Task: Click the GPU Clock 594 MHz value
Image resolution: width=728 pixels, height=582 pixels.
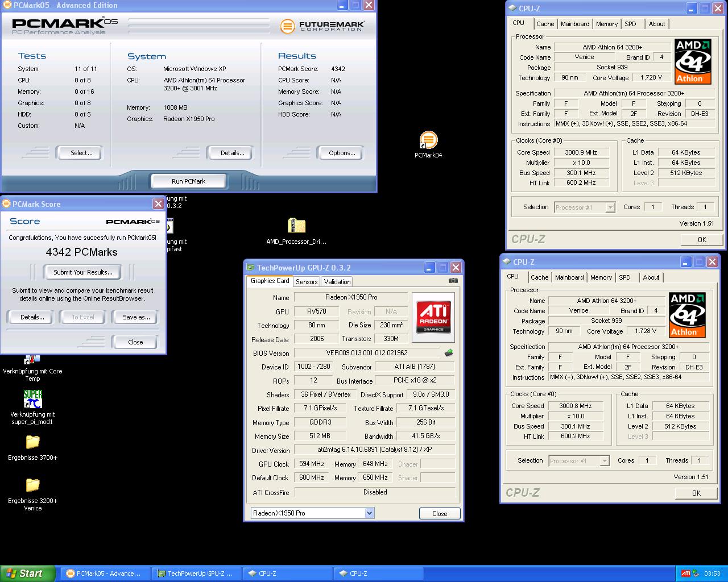Action: pyautogui.click(x=312, y=464)
